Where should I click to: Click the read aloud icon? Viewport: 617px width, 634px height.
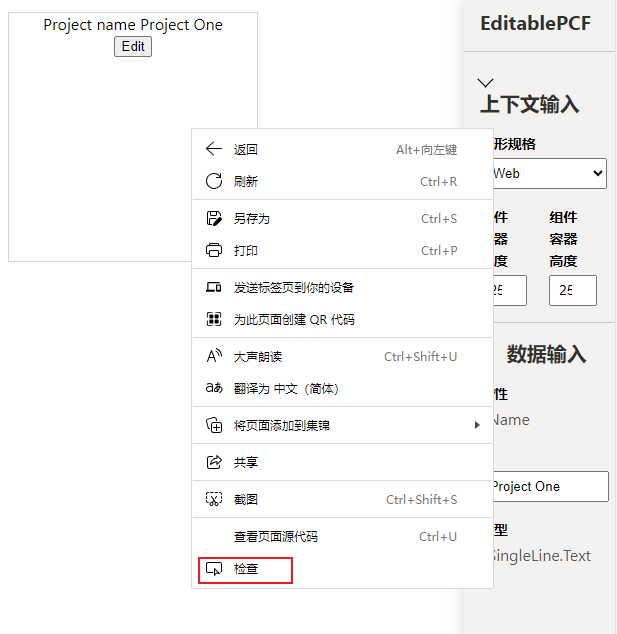[214, 356]
